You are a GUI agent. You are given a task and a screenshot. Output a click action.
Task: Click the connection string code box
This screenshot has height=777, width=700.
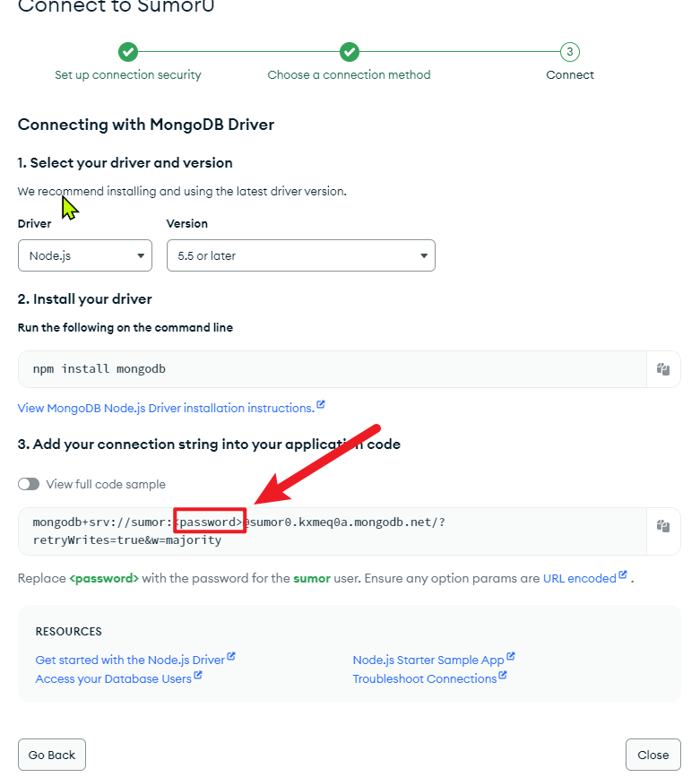pos(333,531)
